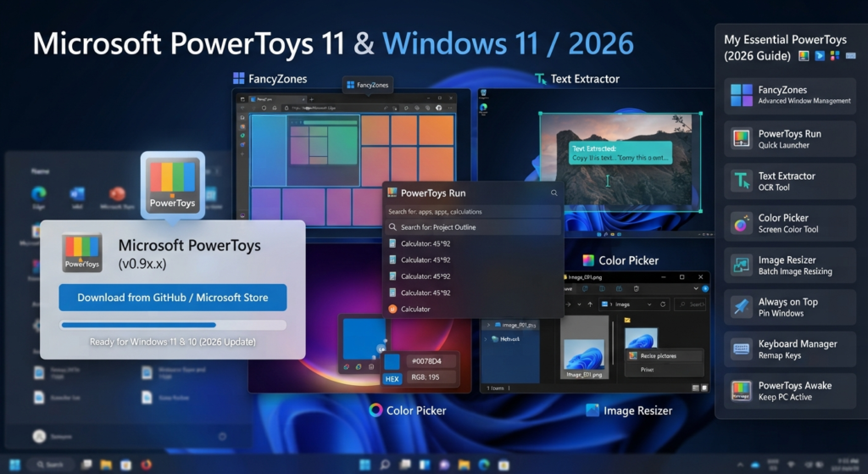Choose the picture-resize entry in context menu
The width and height of the screenshot is (868, 474).
tap(664, 355)
